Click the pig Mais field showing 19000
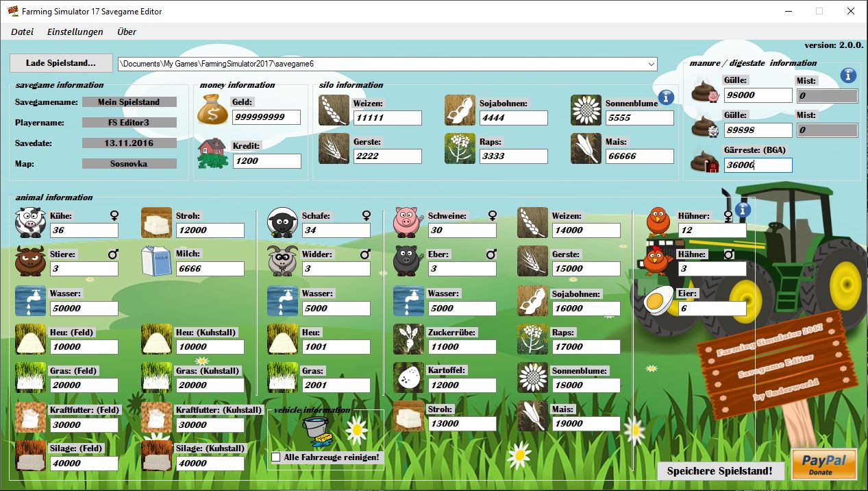 pyautogui.click(x=586, y=424)
